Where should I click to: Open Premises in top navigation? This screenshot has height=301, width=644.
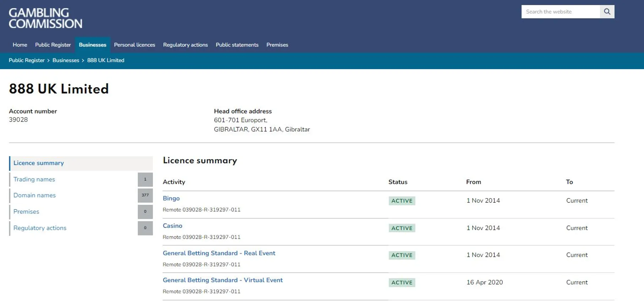click(x=277, y=45)
